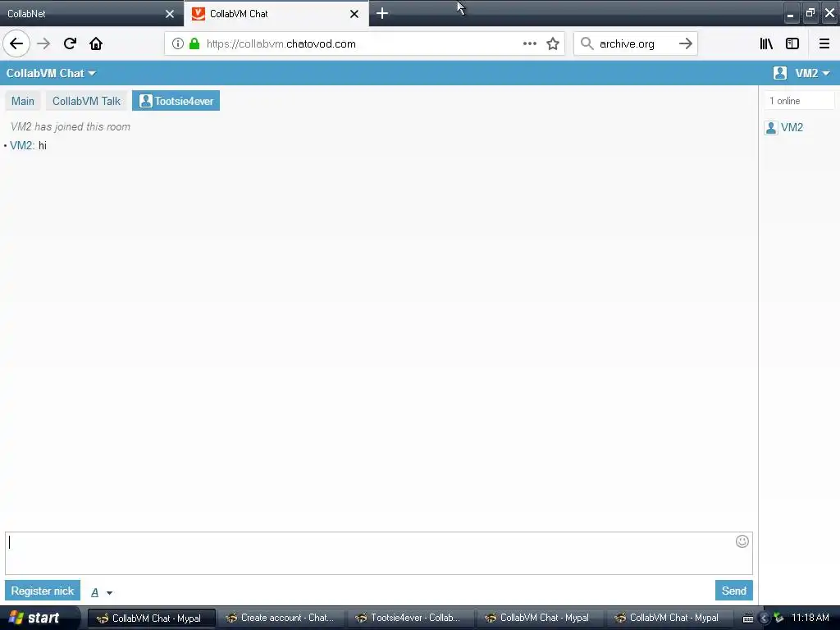Open the browser hamburger menu
Image resolution: width=840 pixels, height=630 pixels.
(824, 44)
